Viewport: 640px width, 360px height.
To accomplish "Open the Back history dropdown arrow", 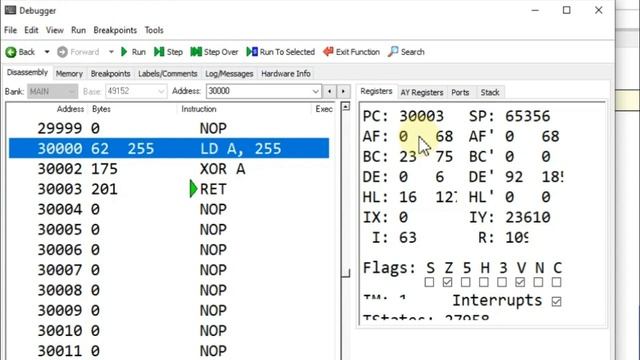I will [x=47, y=52].
